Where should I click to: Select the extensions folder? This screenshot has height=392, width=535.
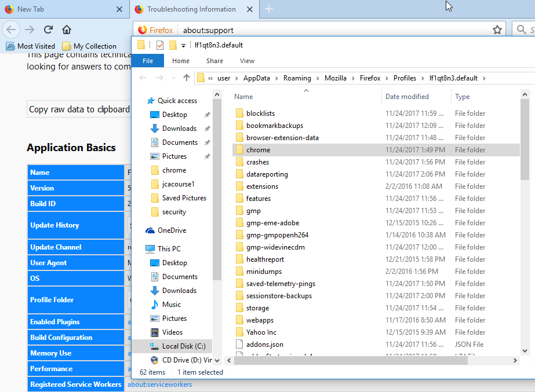(x=262, y=186)
